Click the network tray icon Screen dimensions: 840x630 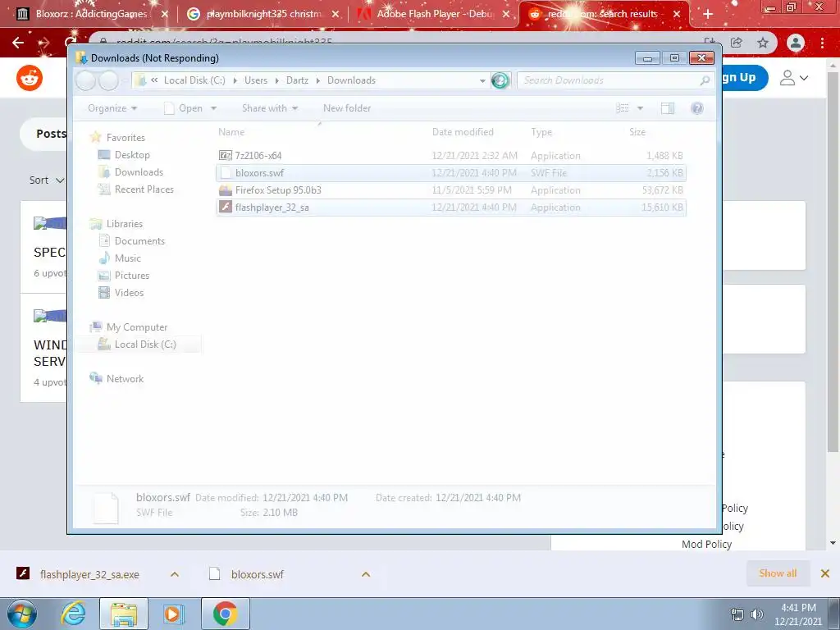tap(737, 614)
